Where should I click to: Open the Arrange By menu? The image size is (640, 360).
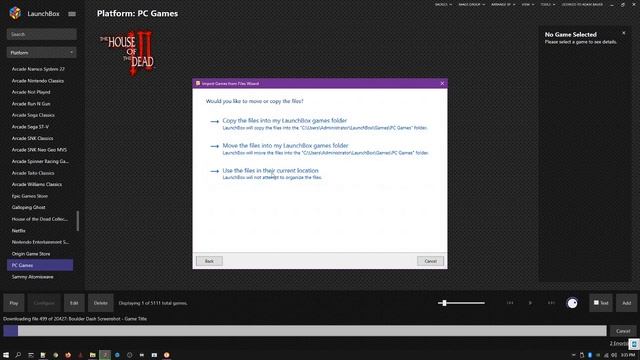click(503, 4)
